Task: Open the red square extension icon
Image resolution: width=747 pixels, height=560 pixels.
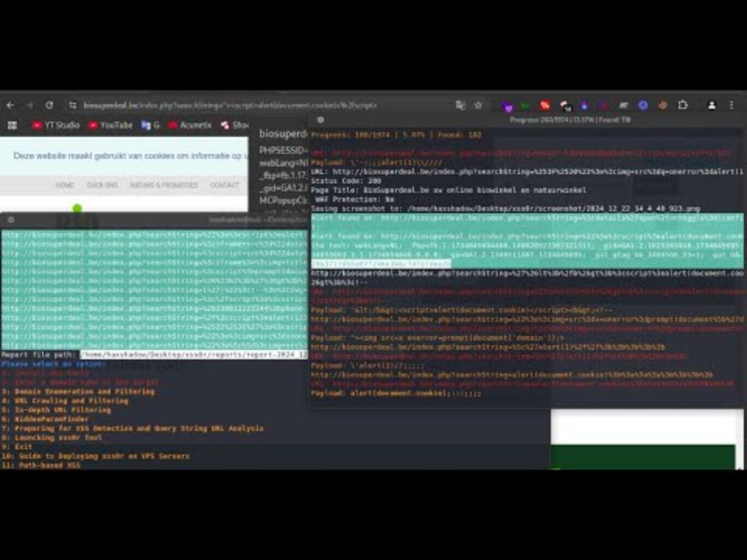Action: [x=545, y=105]
